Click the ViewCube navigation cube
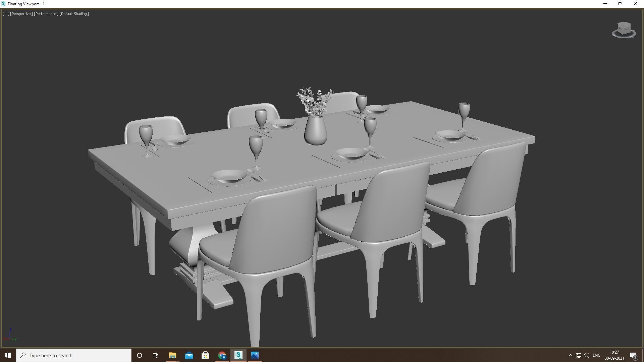The image size is (644, 362). tap(624, 28)
